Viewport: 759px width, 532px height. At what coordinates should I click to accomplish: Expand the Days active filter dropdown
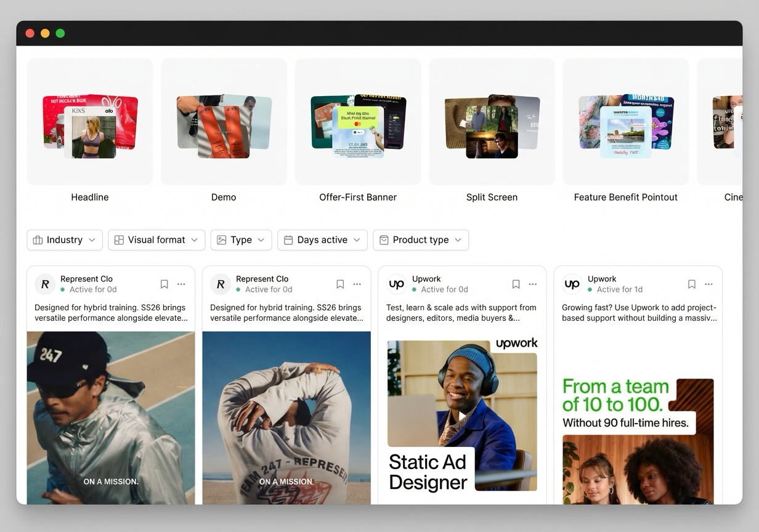click(322, 240)
